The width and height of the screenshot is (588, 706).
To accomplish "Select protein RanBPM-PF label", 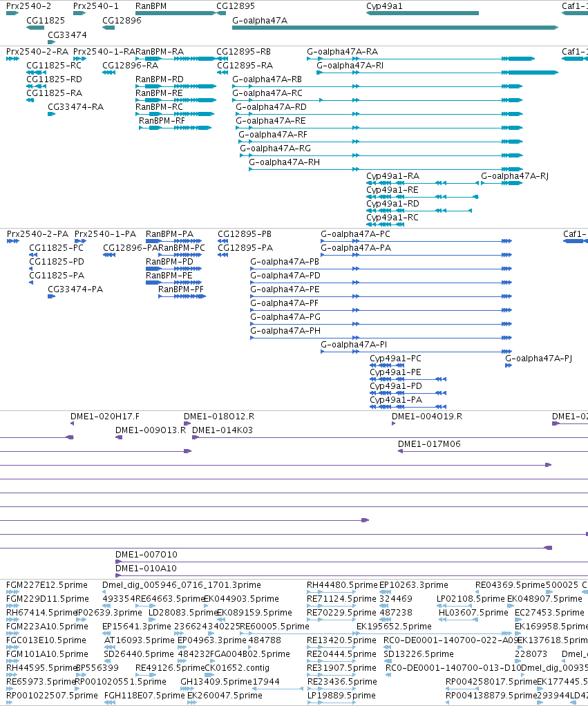I will pos(181,289).
